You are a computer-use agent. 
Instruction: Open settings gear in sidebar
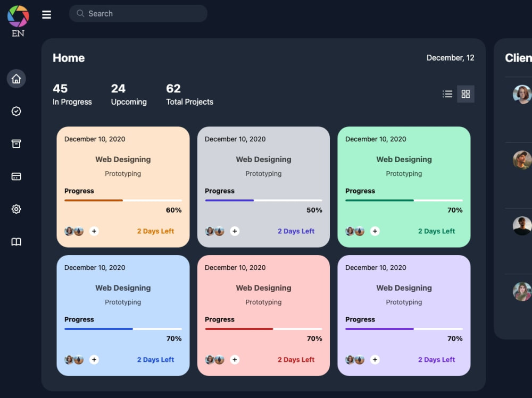[16, 209]
